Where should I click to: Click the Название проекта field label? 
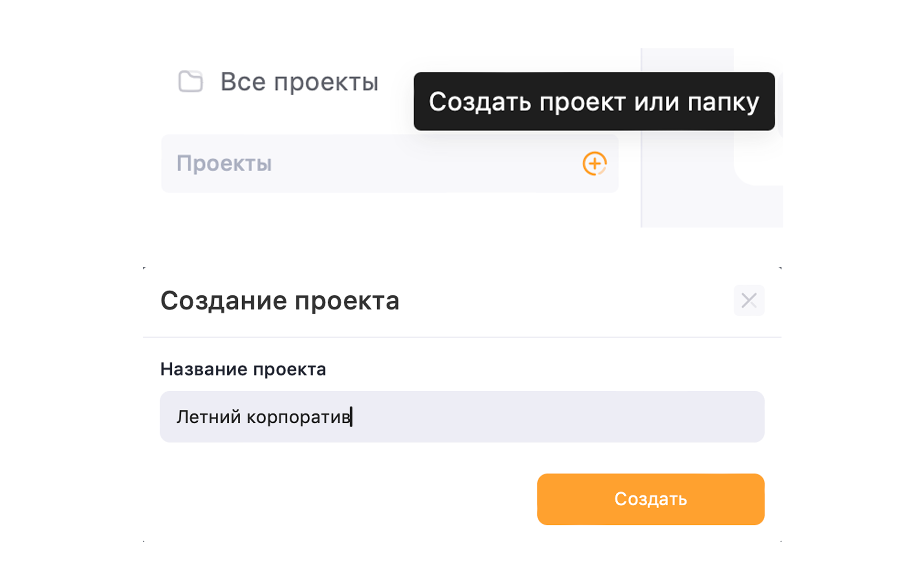[x=243, y=369]
